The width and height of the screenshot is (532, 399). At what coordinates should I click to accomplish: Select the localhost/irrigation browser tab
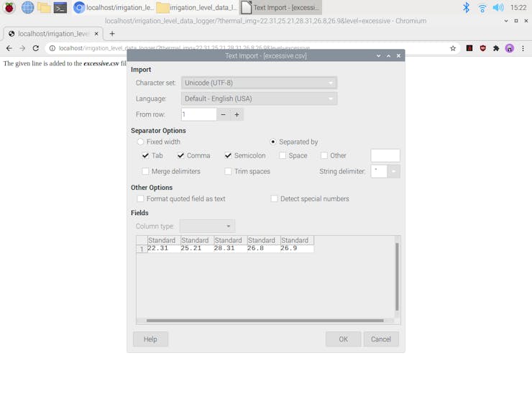pyautogui.click(x=53, y=34)
